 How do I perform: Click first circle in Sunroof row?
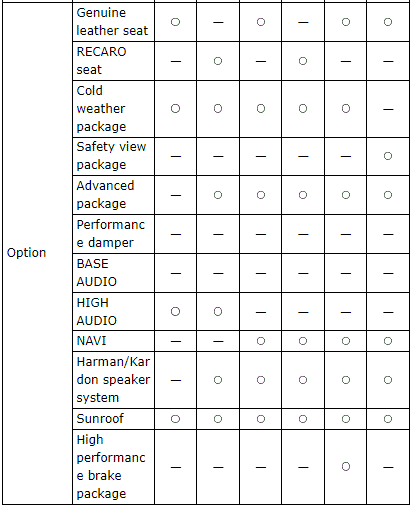175,419
